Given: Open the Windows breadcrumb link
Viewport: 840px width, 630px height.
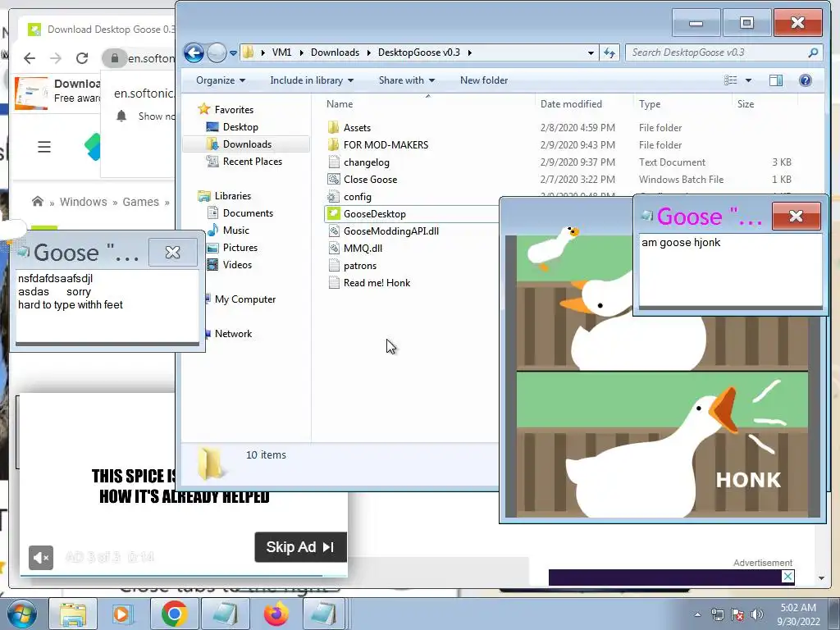Looking at the screenshot, I should (x=83, y=202).
